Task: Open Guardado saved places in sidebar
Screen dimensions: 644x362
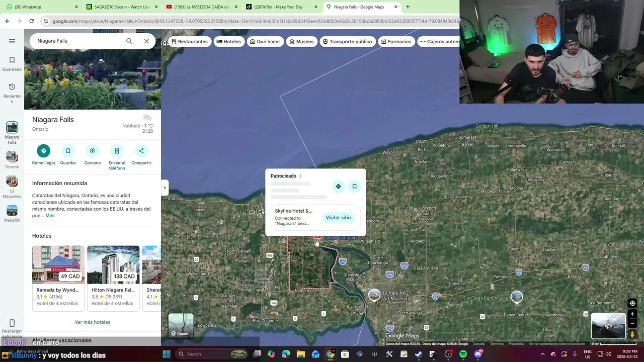Action: pyautogui.click(x=12, y=64)
